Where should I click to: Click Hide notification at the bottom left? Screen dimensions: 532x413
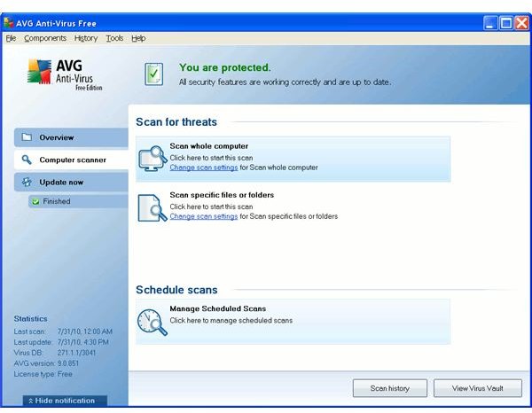click(x=65, y=401)
